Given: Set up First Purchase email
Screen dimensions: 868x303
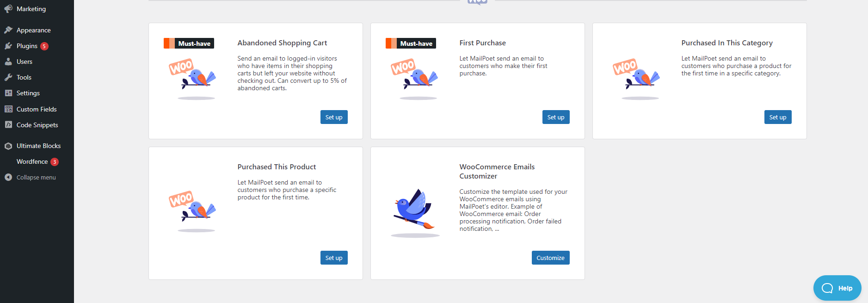Looking at the screenshot, I should click(556, 117).
